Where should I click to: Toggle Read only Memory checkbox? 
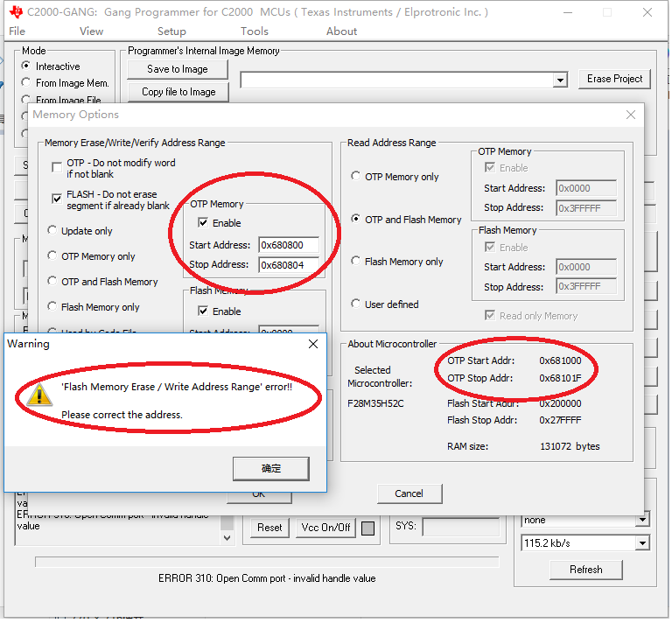[490, 316]
